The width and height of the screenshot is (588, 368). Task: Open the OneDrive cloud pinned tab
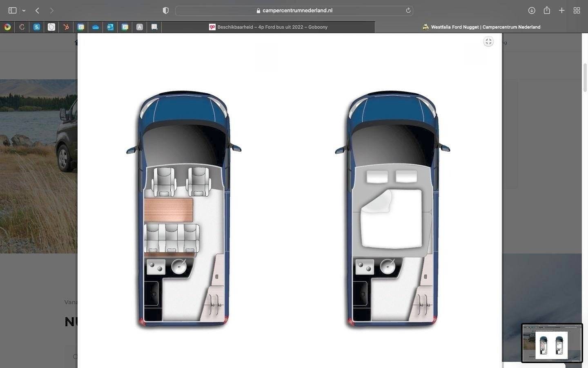coord(96,27)
